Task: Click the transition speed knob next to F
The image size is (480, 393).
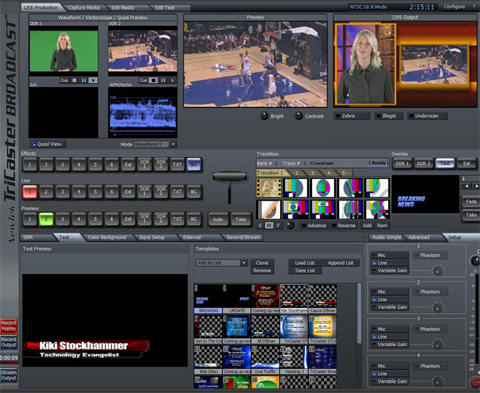Action: point(290,225)
